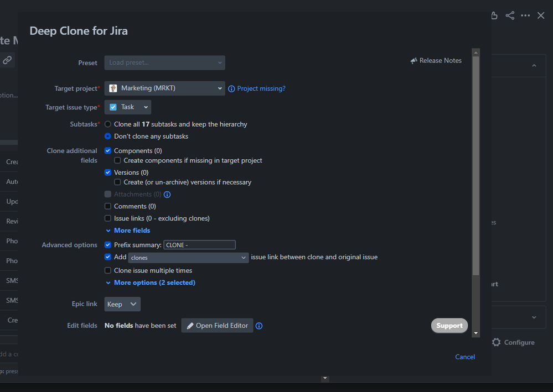Click the link icon on the left edge

click(x=7, y=60)
